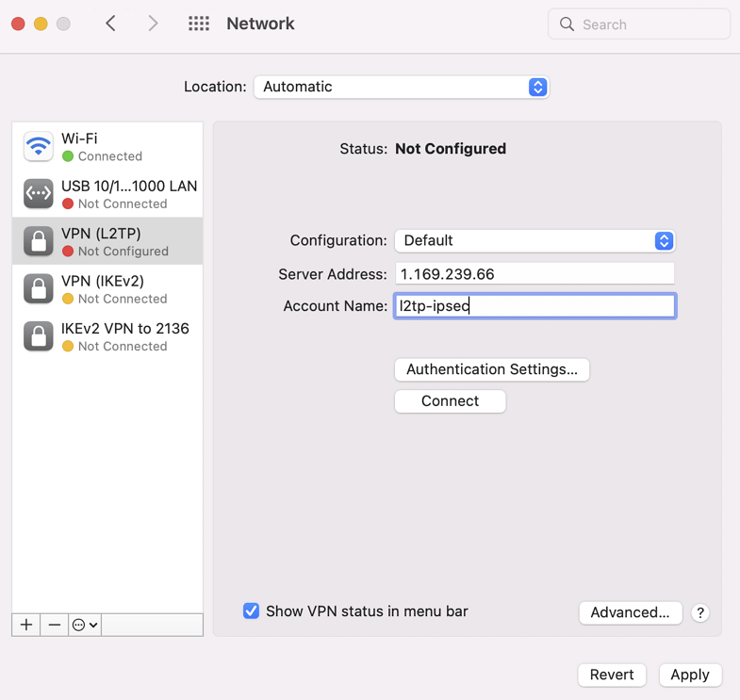Show all preferences grid icon
The height and width of the screenshot is (700, 740).
[x=198, y=24]
